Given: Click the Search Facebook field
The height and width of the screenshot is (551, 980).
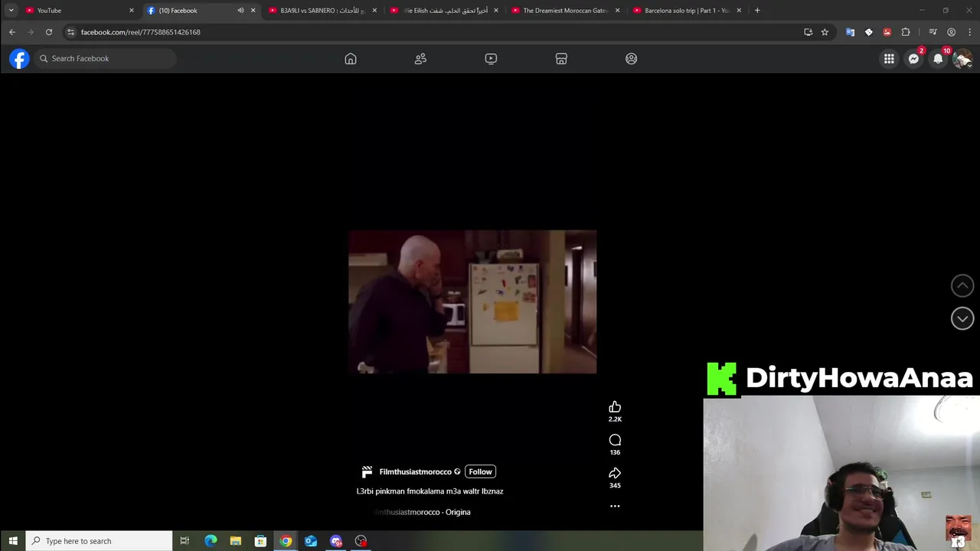Looking at the screenshot, I should click(x=106, y=58).
